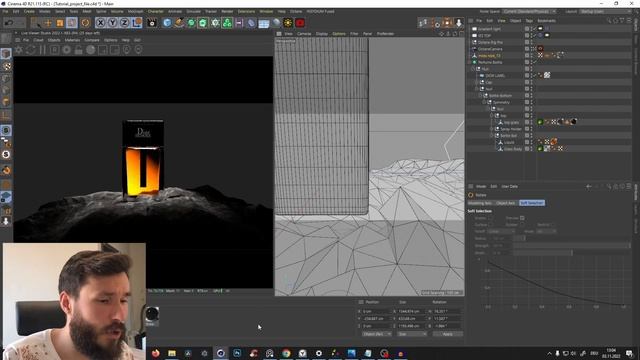This screenshot has width=640, height=360.
Task: Click the Object Manager search magnifier icon
Action: coord(609,20)
